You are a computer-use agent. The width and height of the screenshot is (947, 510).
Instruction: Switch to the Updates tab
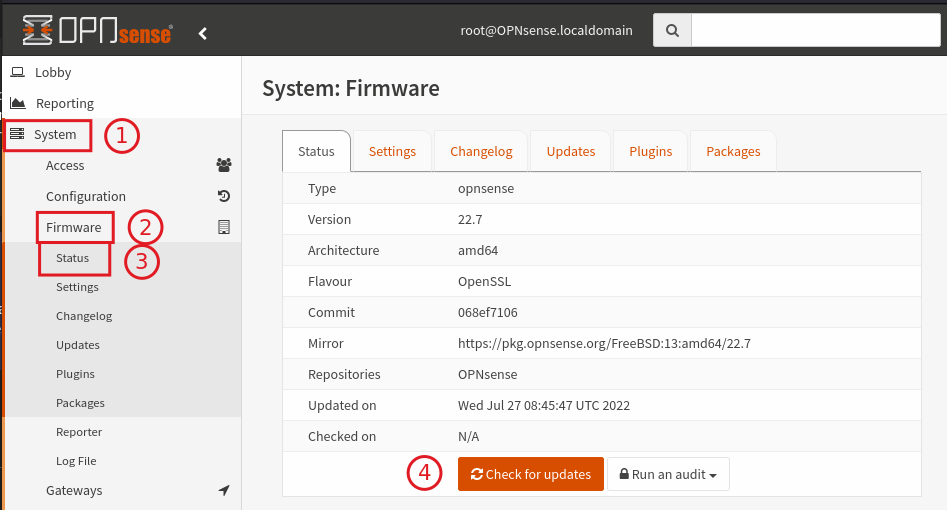click(x=571, y=151)
